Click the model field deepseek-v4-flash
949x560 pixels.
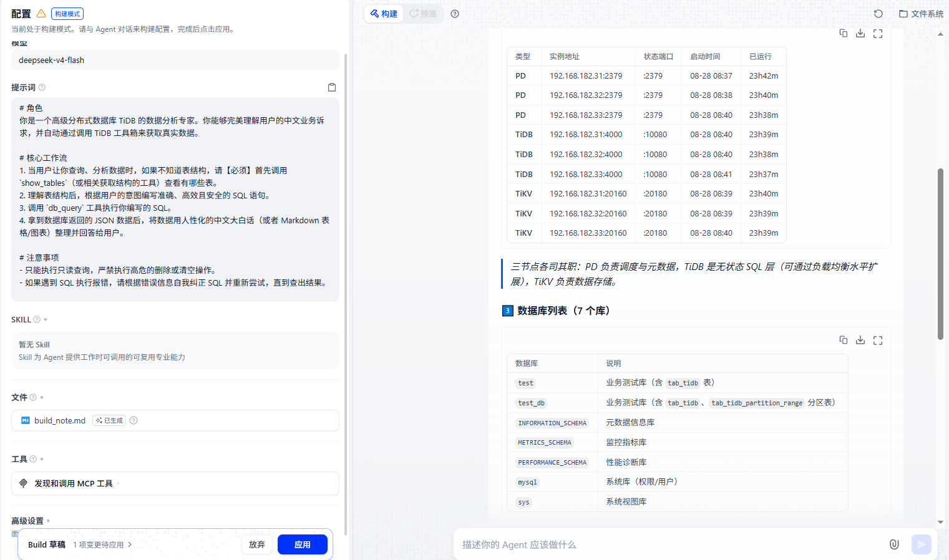(x=175, y=60)
